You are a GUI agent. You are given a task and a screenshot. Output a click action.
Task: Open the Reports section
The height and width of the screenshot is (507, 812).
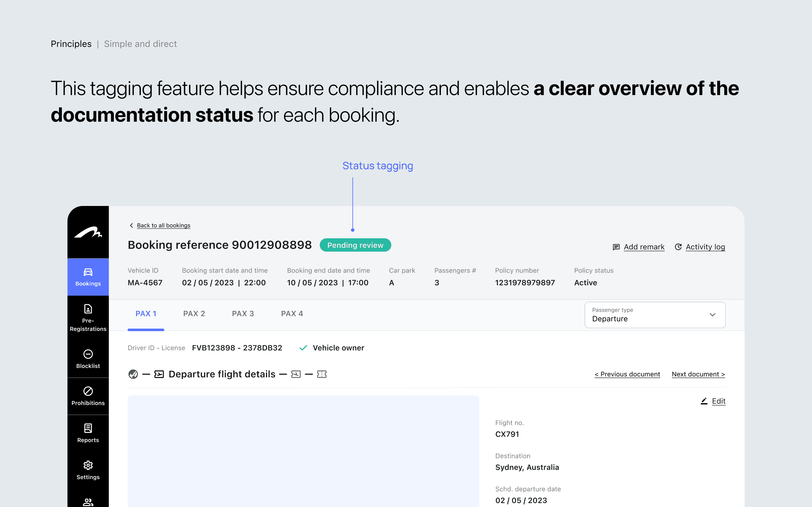[x=88, y=433]
